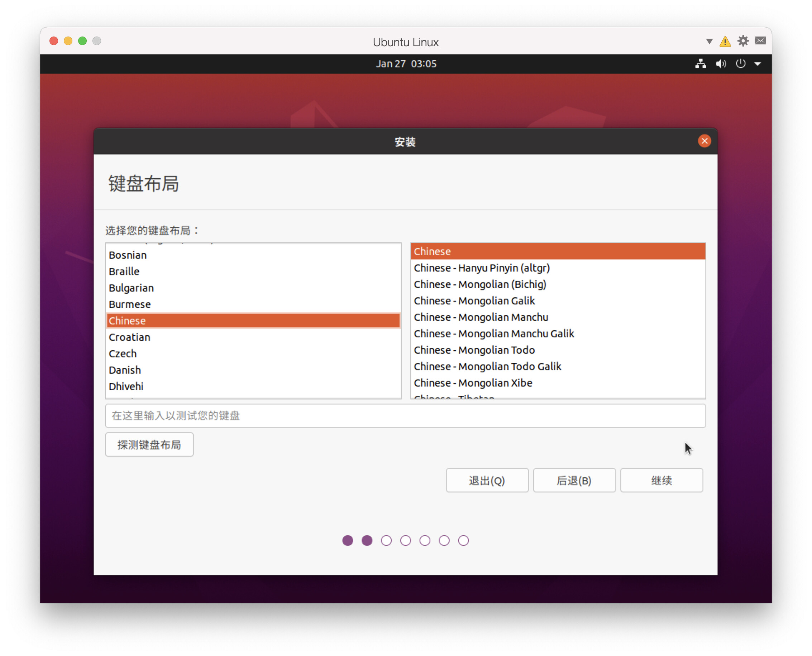Open the VM window dropdown triangle
812x656 pixels.
[x=709, y=41]
